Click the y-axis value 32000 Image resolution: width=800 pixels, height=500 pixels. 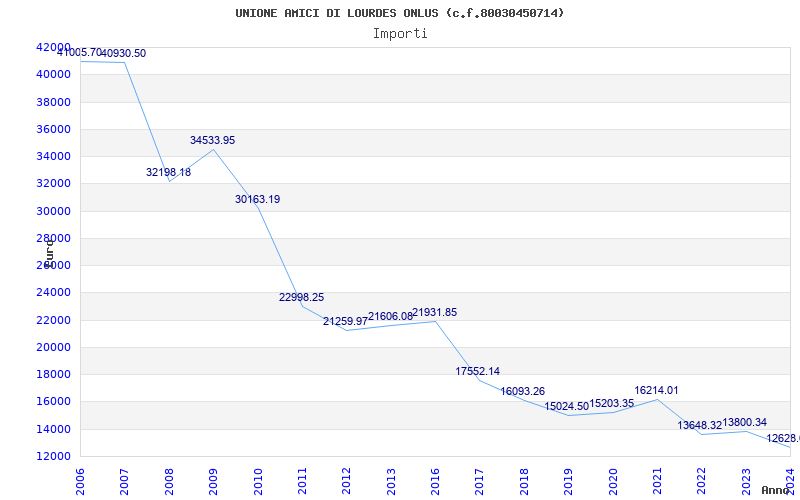53,184
